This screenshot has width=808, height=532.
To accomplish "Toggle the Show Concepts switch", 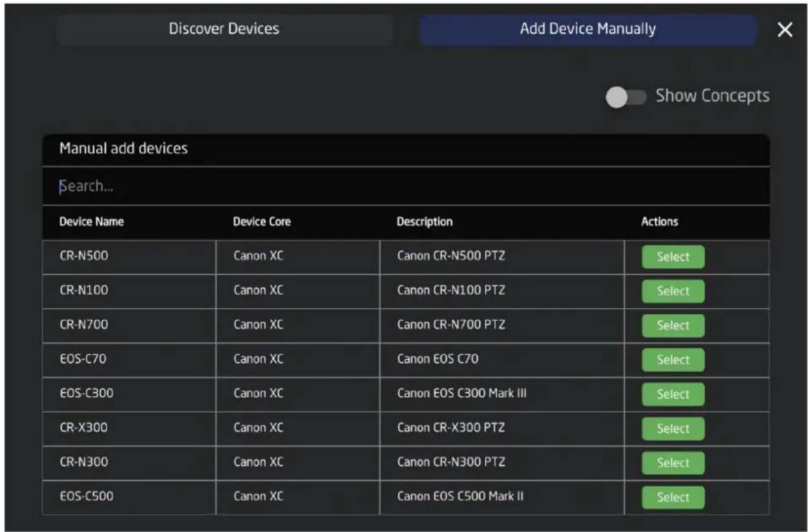I will [x=625, y=97].
